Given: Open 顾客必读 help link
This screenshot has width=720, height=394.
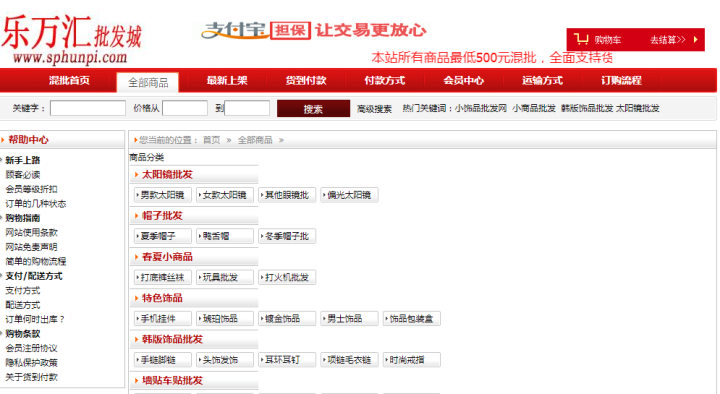Looking at the screenshot, I should 22,174.
